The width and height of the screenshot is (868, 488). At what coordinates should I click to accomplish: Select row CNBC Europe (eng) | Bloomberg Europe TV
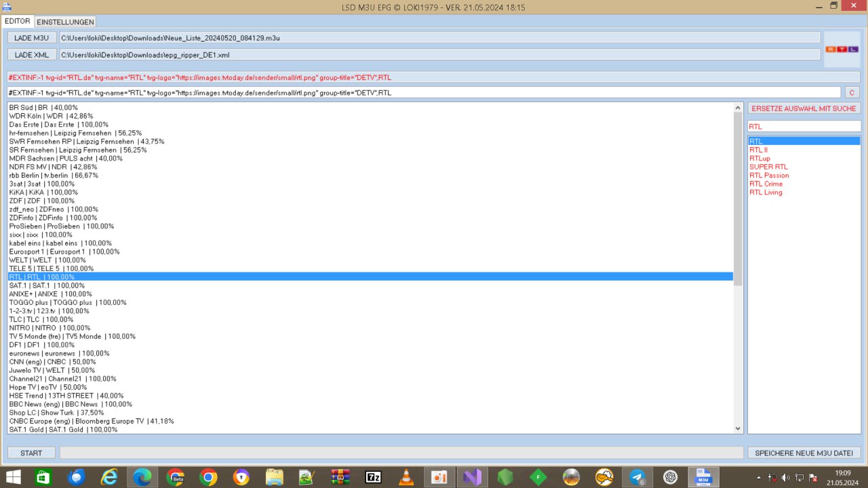coord(370,421)
